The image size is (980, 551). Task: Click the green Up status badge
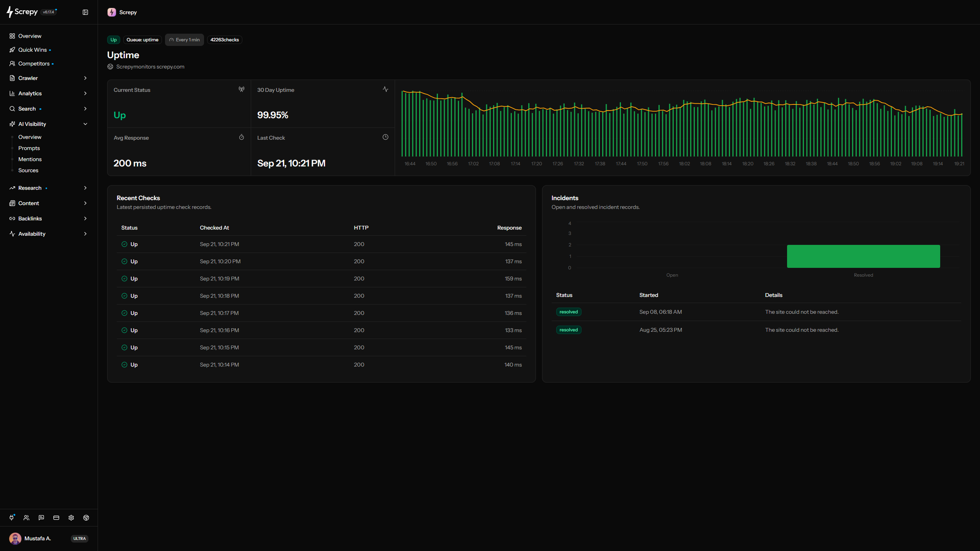[114, 40]
